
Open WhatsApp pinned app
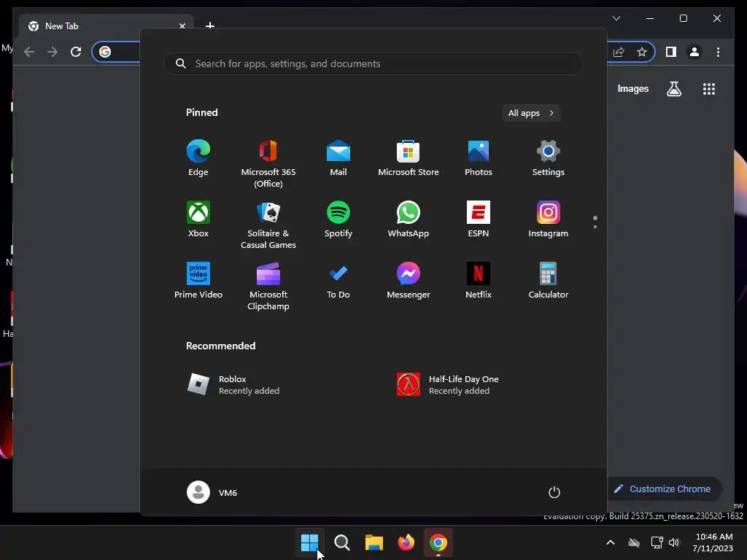pyautogui.click(x=409, y=219)
